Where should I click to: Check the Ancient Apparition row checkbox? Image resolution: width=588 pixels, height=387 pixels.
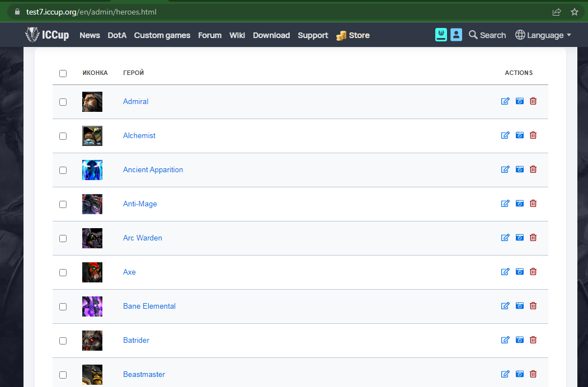[63, 170]
